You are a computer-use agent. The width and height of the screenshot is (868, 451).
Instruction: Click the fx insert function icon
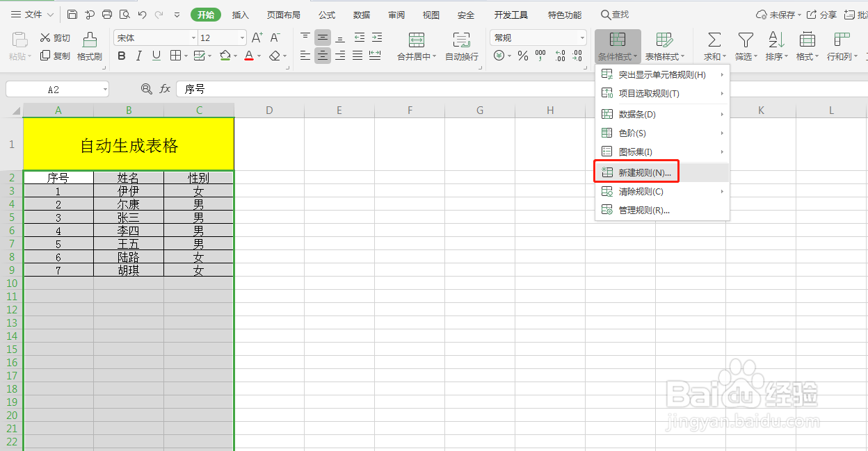pos(165,89)
